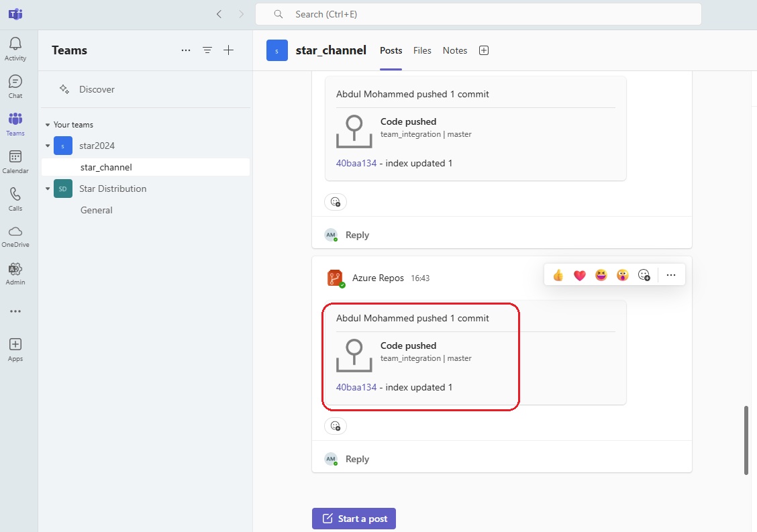Open Admin app in the left rail

15,274
